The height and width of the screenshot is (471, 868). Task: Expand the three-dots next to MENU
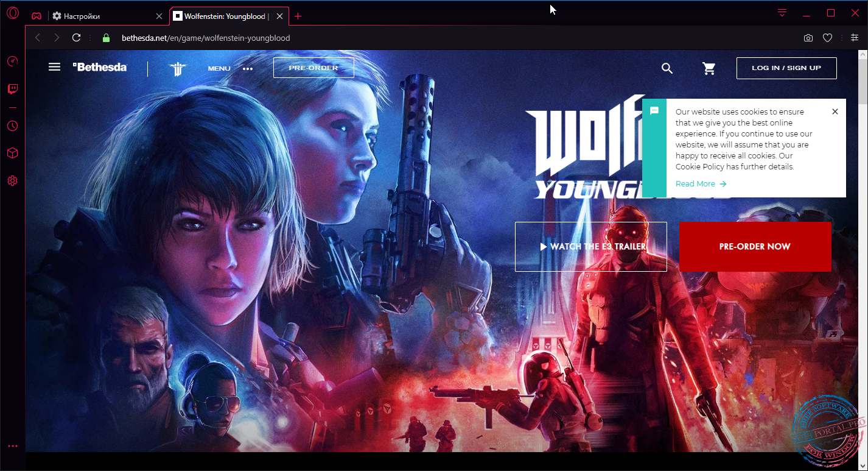tap(248, 69)
